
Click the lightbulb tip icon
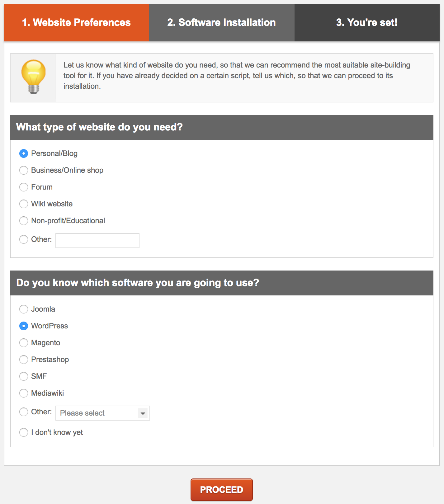point(33,77)
